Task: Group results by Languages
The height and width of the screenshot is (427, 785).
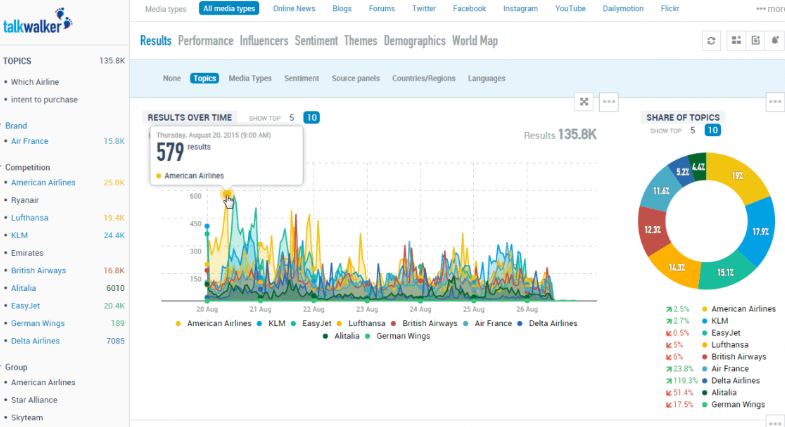Action: point(487,79)
